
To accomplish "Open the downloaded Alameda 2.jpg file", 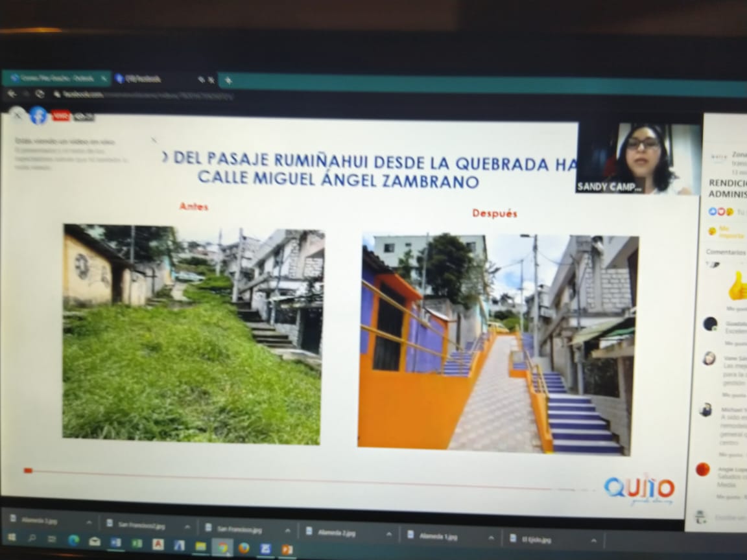I will (x=337, y=533).
